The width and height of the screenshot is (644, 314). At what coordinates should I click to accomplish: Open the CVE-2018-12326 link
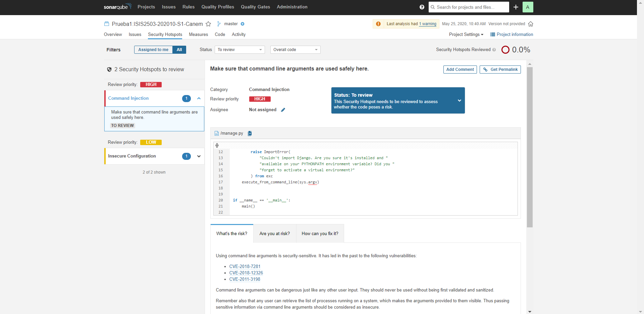pos(246,273)
